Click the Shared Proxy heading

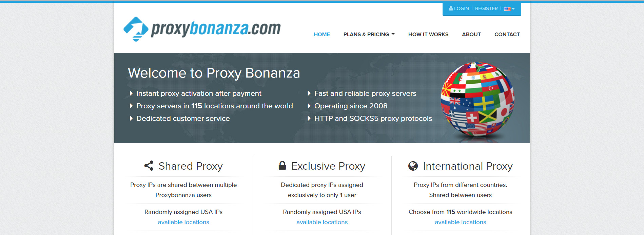(191, 166)
